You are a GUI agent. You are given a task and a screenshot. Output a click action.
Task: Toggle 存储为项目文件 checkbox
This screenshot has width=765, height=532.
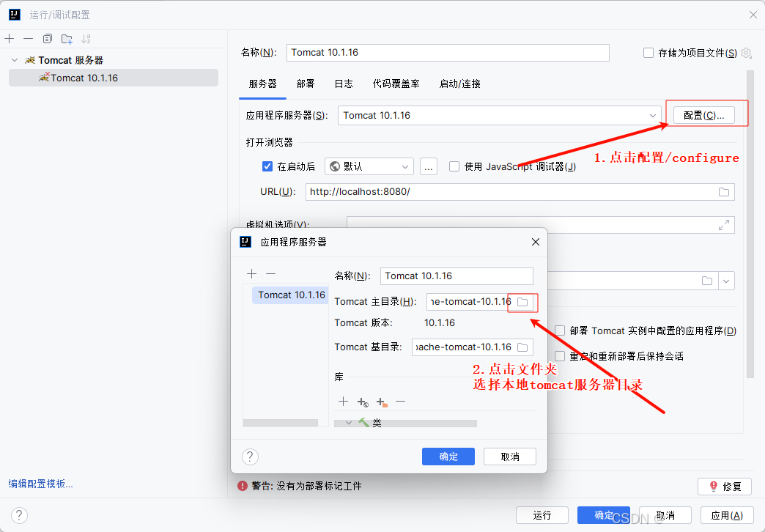coord(648,53)
